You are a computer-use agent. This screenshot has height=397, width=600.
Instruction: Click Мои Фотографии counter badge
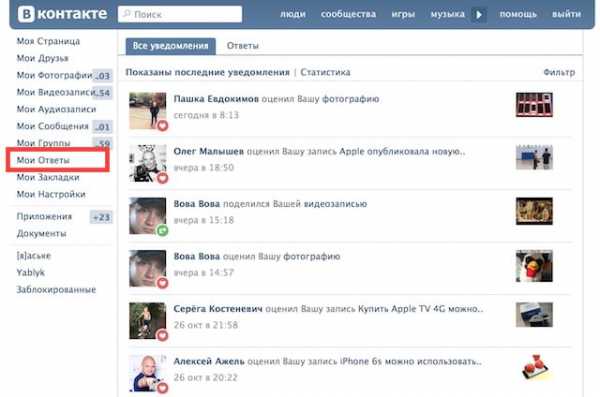pos(103,76)
